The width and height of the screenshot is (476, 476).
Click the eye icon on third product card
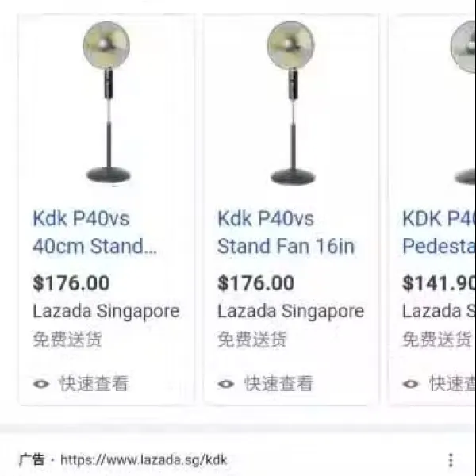point(410,384)
